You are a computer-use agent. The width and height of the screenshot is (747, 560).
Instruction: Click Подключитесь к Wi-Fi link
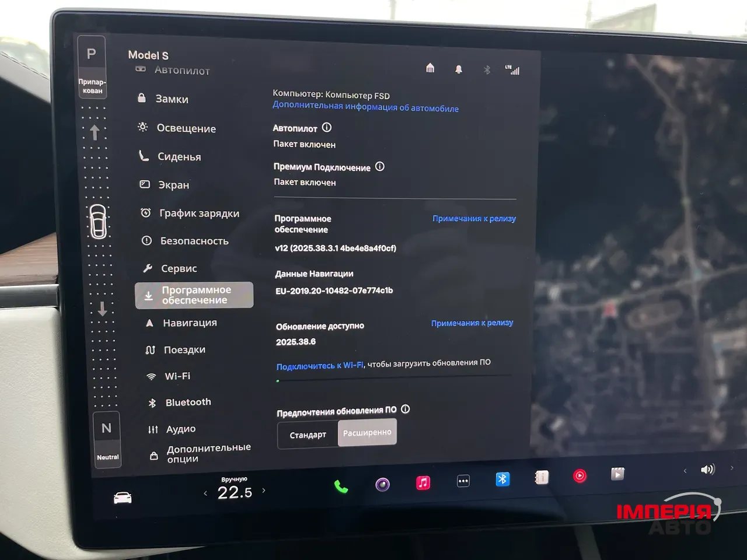[x=319, y=366]
